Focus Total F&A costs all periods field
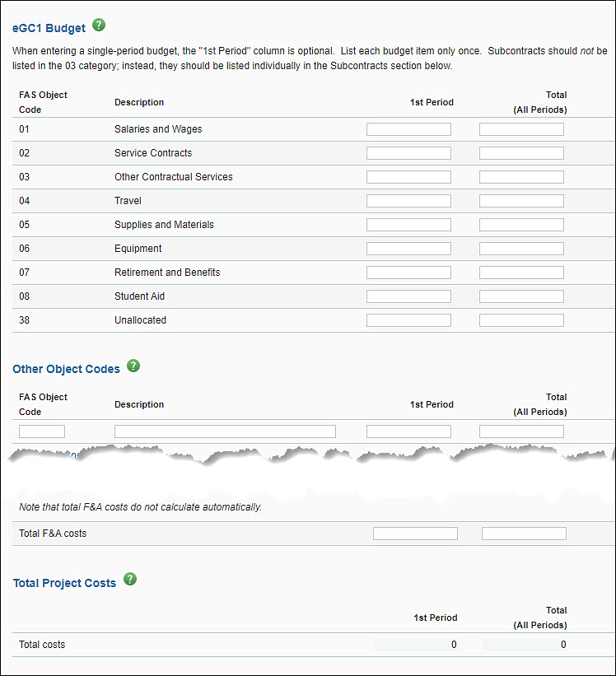Viewport: 616px width, 676px height. [x=524, y=534]
